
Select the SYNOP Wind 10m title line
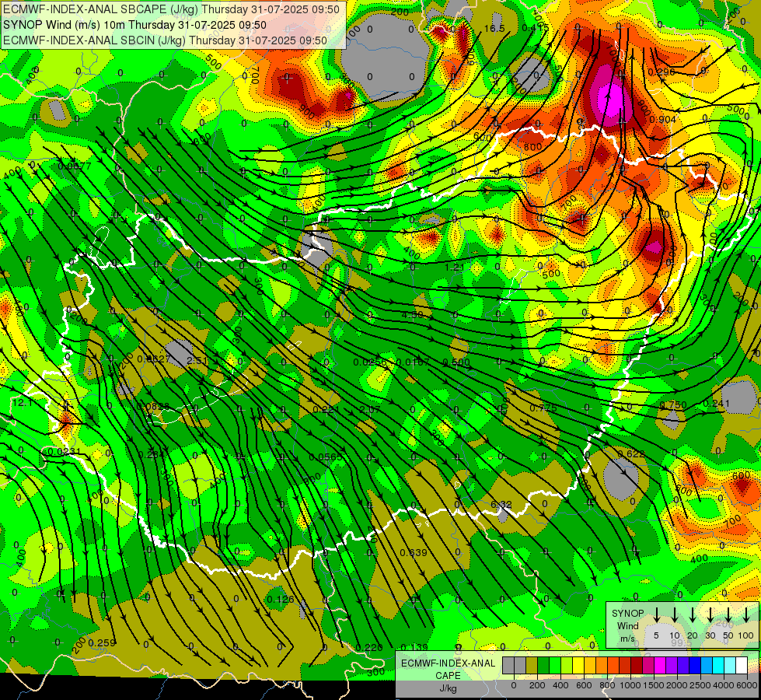(134, 25)
